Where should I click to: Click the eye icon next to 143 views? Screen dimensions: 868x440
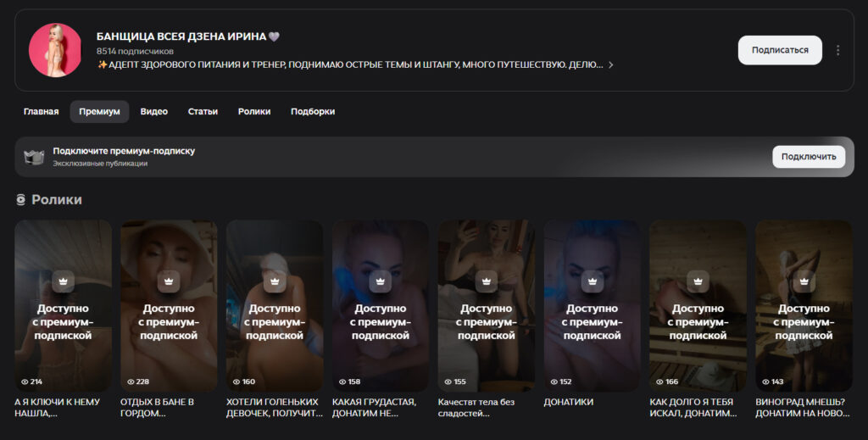click(766, 382)
